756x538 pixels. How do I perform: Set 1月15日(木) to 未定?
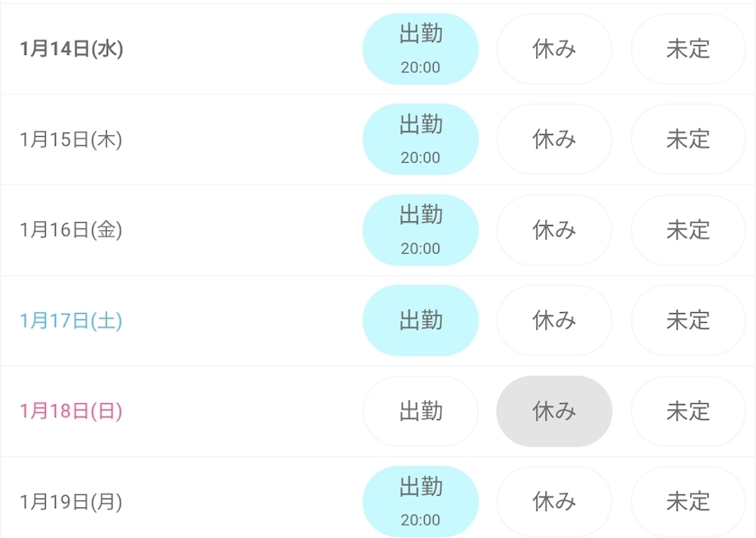(688, 139)
